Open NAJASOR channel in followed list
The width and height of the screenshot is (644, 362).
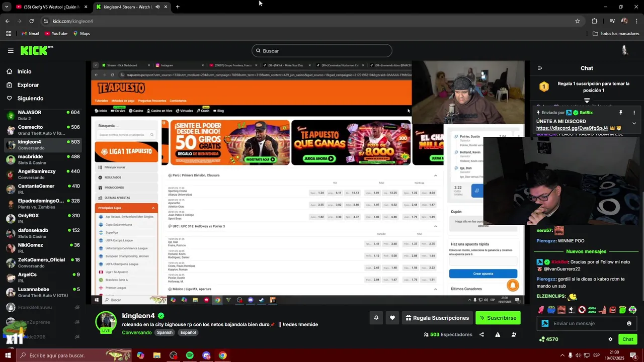click(43, 115)
